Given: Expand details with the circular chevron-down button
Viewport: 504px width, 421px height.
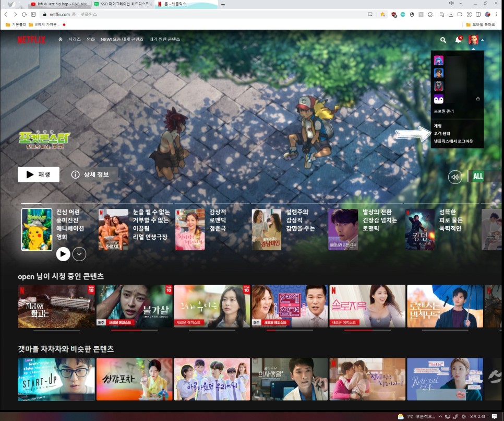Looking at the screenshot, I should [79, 254].
